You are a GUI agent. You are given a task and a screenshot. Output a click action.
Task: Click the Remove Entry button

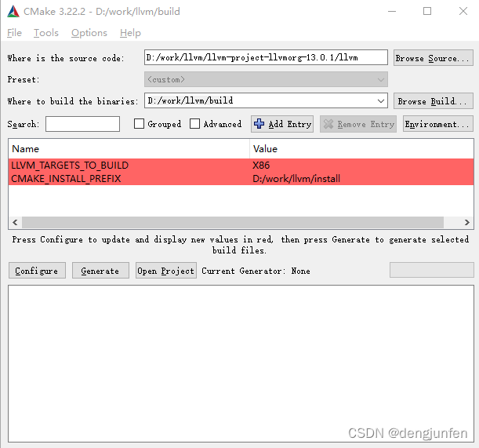click(358, 124)
